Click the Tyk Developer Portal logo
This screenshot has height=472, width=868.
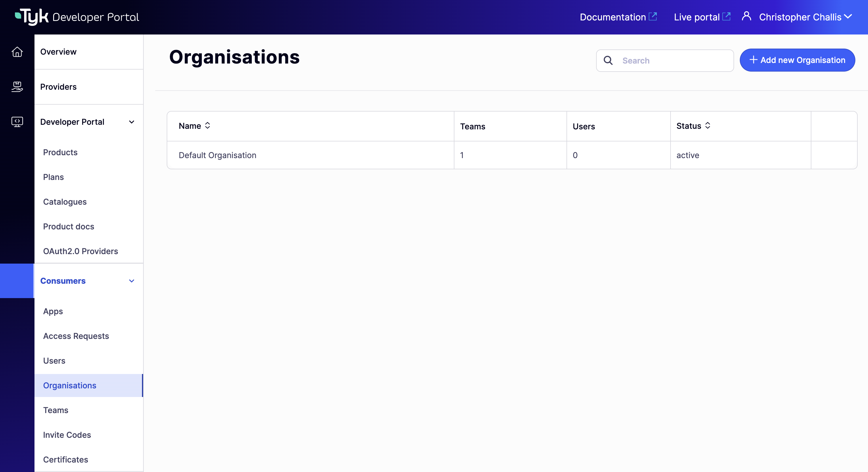(x=77, y=17)
